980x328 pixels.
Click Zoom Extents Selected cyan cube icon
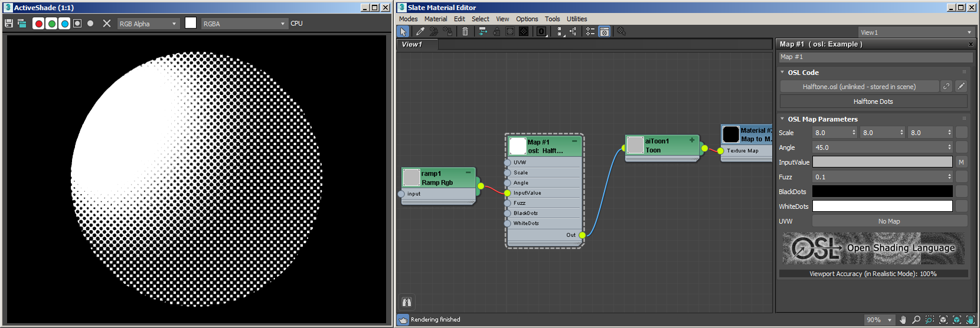click(957, 320)
